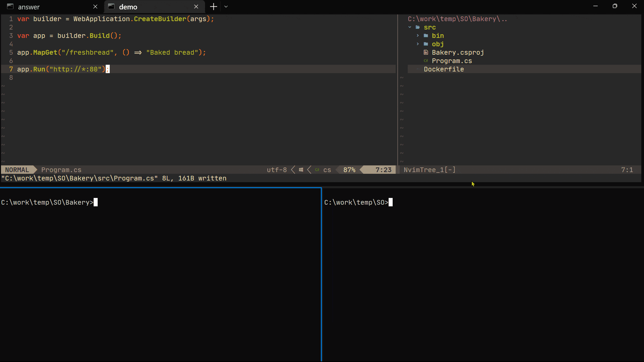Click the "Baked bread" string literal

[x=172, y=52]
